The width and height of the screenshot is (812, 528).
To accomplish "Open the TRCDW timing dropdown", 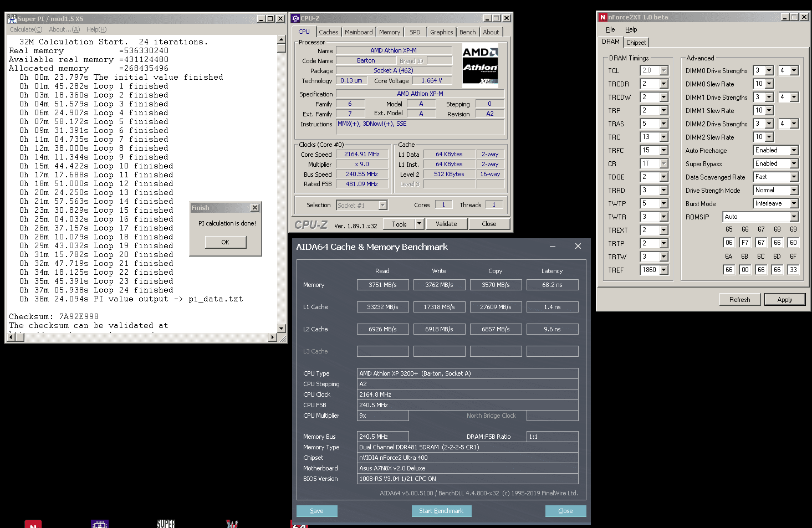I will pyautogui.click(x=663, y=97).
